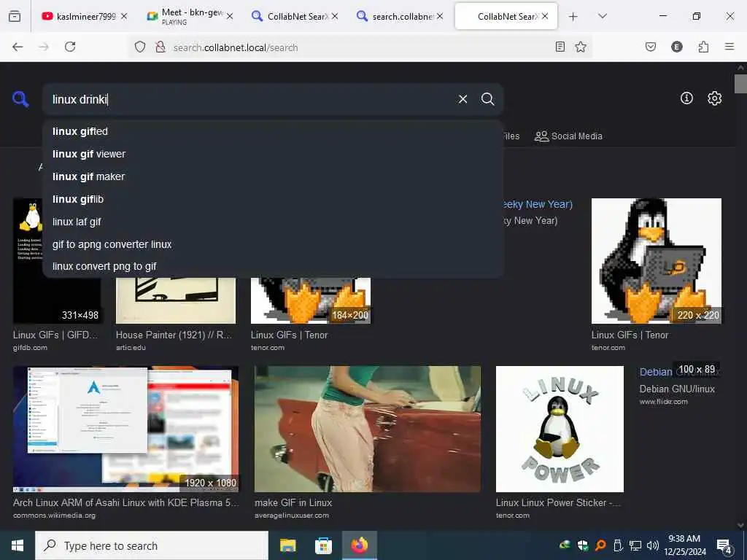Open Arch Linux ARM KDE Plasma screenshot

click(x=125, y=429)
